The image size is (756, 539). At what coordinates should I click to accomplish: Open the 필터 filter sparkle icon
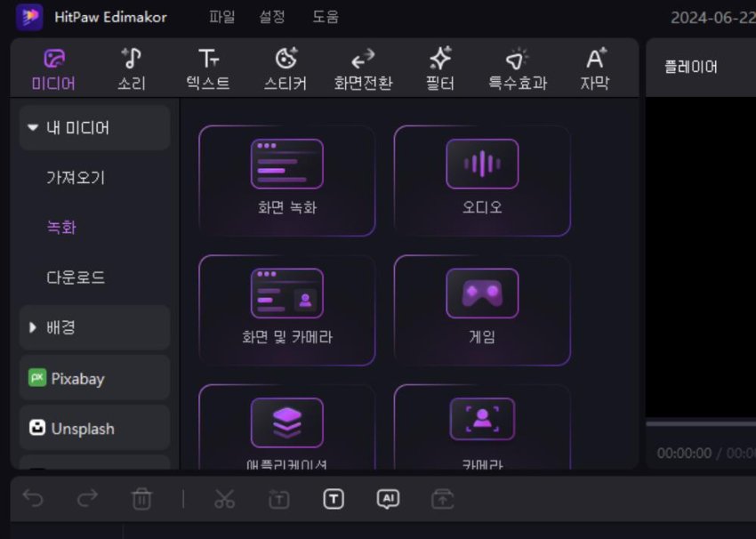(x=439, y=60)
